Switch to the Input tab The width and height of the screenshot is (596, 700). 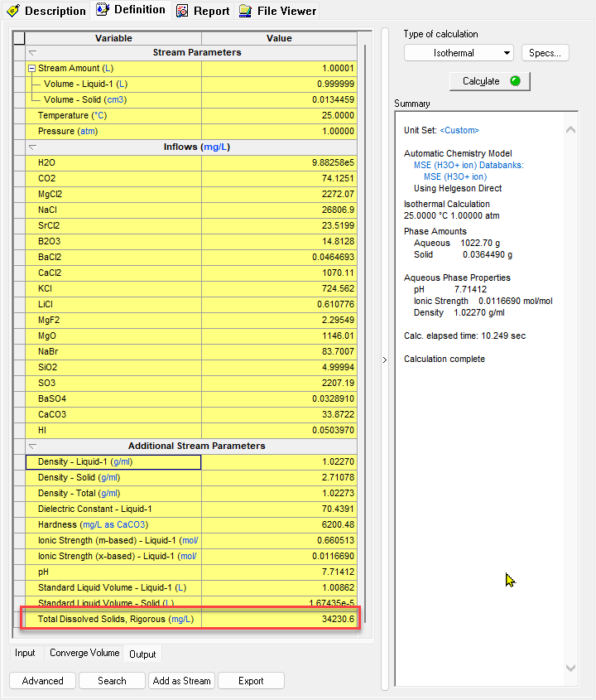[x=25, y=653]
